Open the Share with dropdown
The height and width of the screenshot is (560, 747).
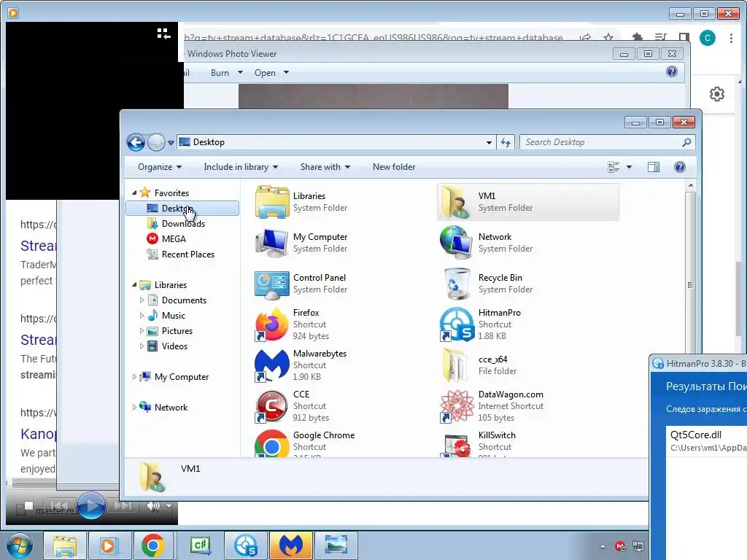pyautogui.click(x=325, y=167)
